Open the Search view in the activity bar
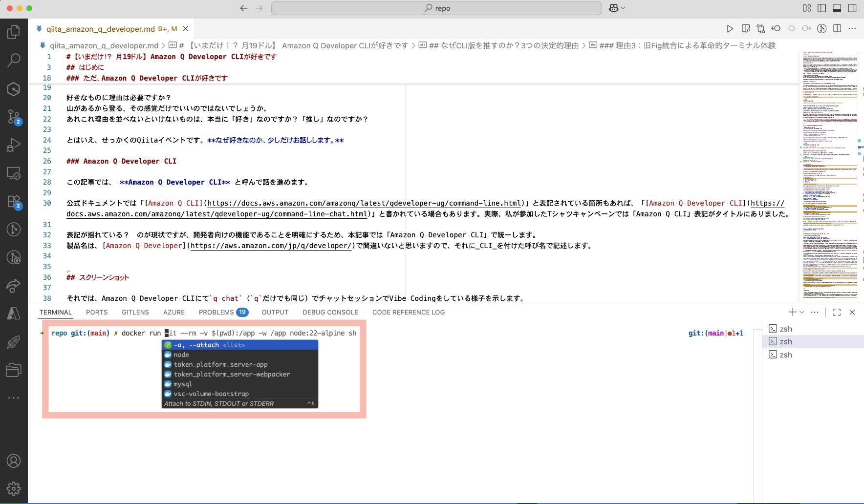The height and width of the screenshot is (504, 864). (x=14, y=60)
